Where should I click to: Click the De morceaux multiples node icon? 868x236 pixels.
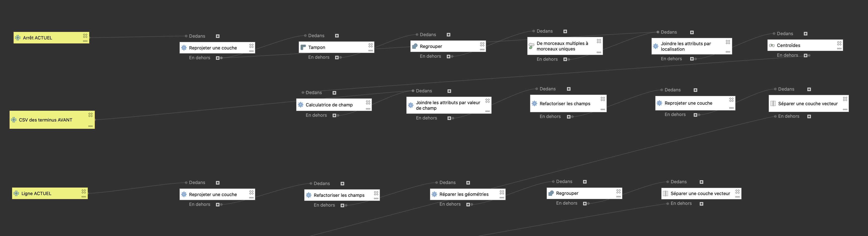tap(531, 46)
